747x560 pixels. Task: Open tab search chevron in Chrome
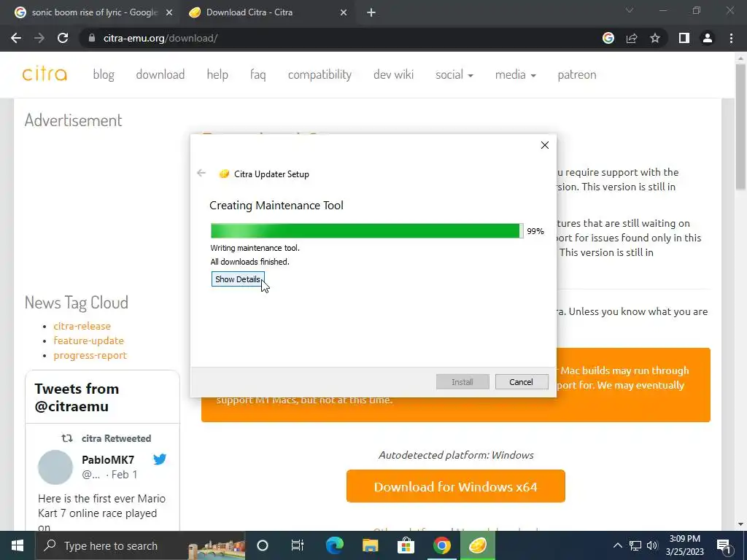[x=630, y=10]
